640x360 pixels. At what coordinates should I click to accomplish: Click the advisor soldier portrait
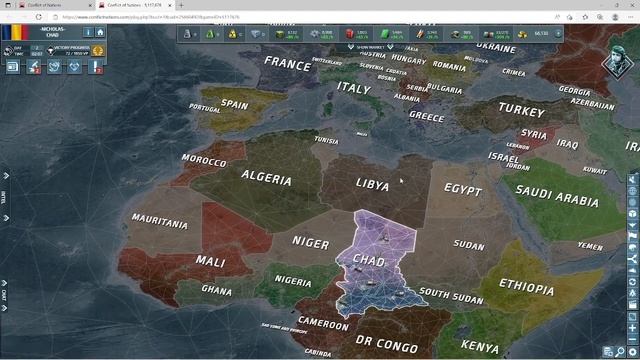click(x=618, y=62)
